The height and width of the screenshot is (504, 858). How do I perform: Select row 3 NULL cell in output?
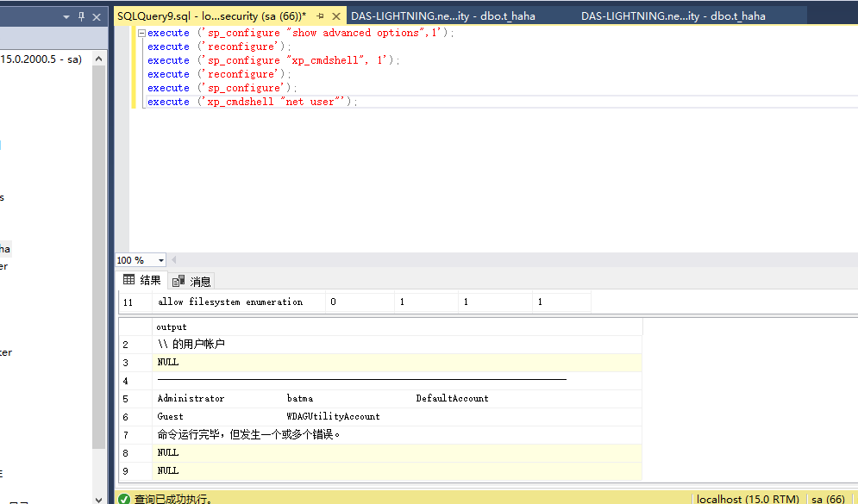[397, 363]
